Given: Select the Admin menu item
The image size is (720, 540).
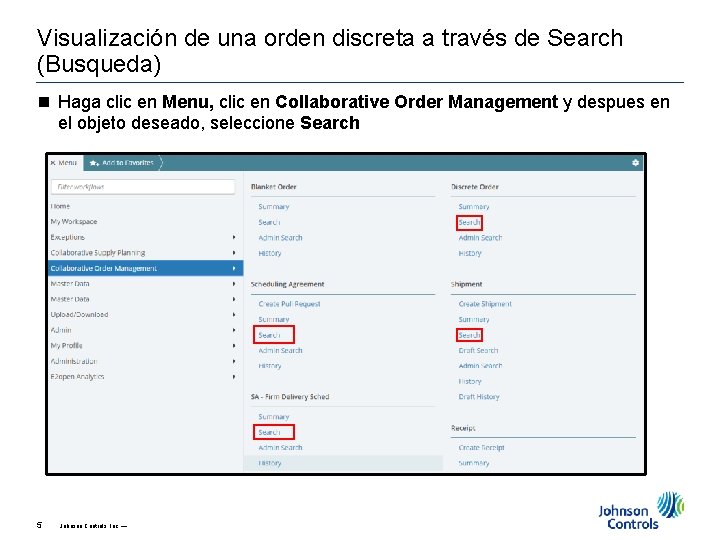Looking at the screenshot, I should pyautogui.click(x=61, y=330).
